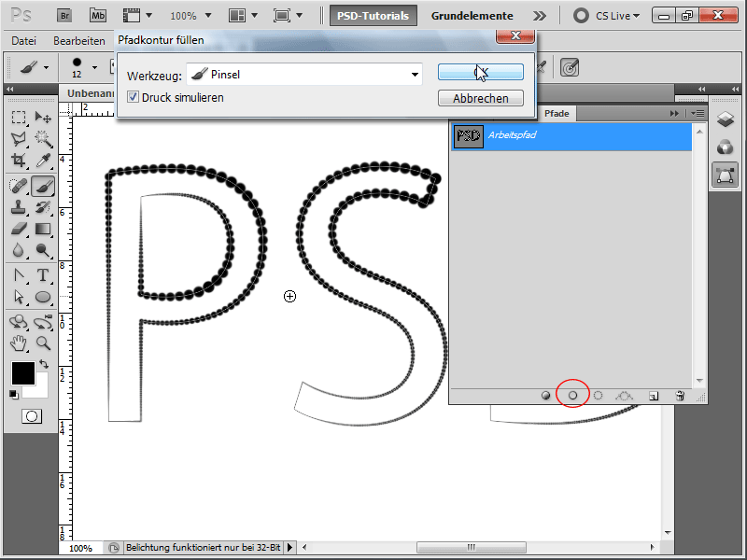Load path as a selection
This screenshot has height=560, width=747.
click(x=599, y=396)
